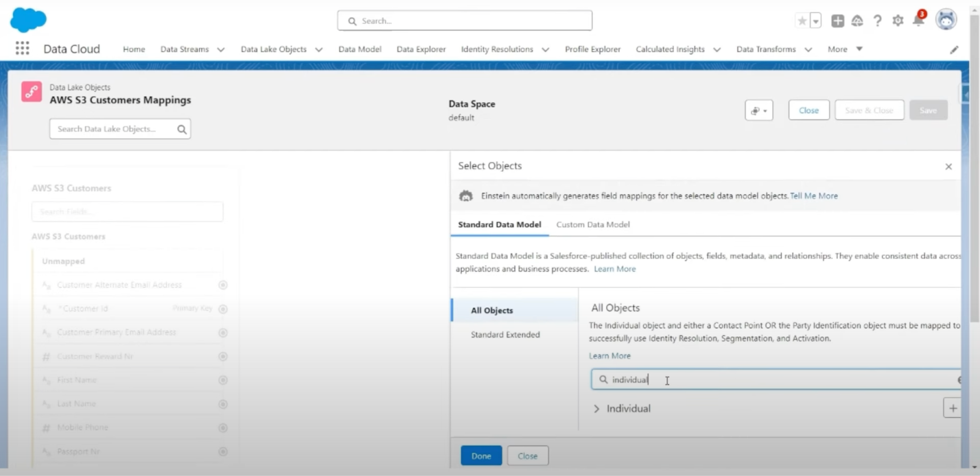980x476 pixels.
Task: Open the Calculated Insights menu chevron
Action: coord(717,50)
